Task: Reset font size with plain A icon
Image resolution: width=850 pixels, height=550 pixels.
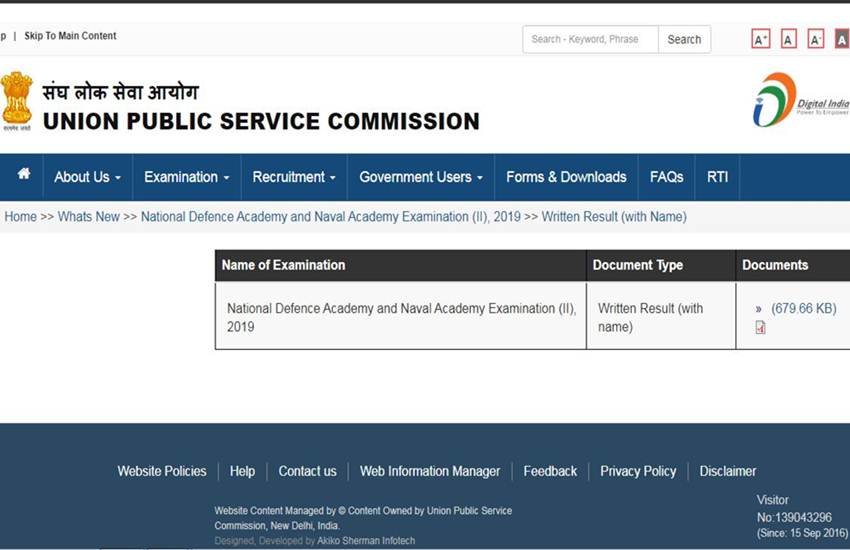Action: pos(789,40)
